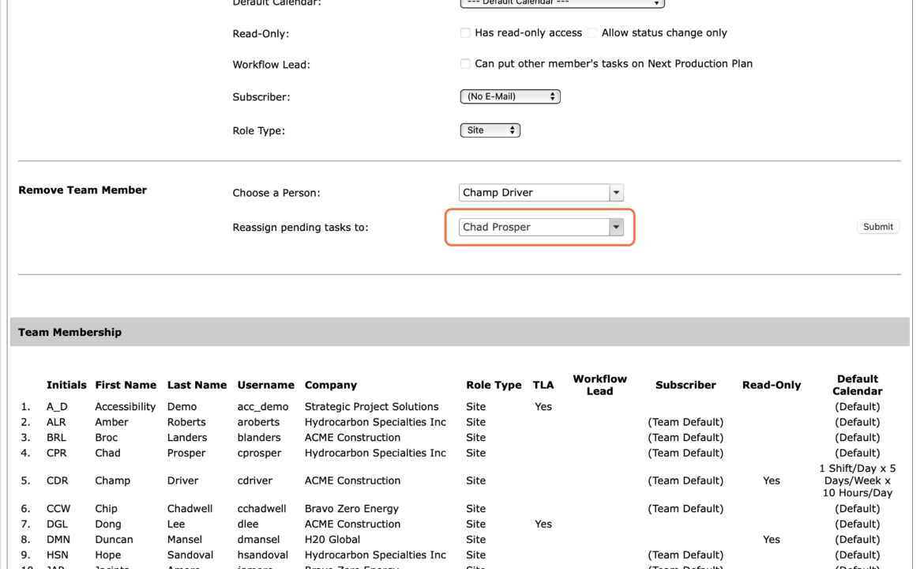
Task: Click the Champ Driver person field
Action: click(535, 193)
